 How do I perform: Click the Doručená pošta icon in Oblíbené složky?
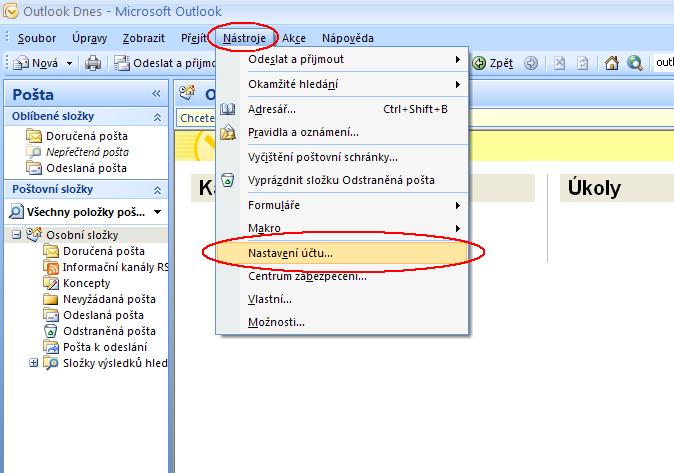point(34,136)
